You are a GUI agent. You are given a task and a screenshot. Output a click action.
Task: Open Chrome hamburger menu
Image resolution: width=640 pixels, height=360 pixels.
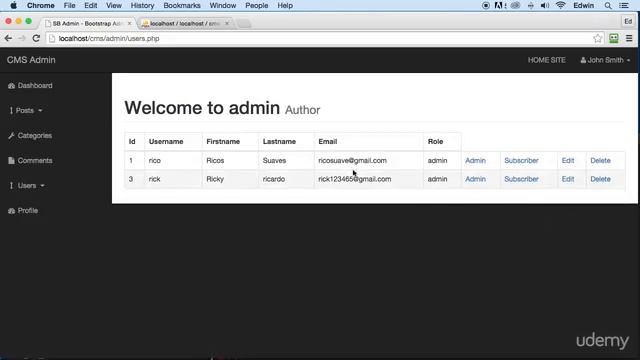point(629,38)
